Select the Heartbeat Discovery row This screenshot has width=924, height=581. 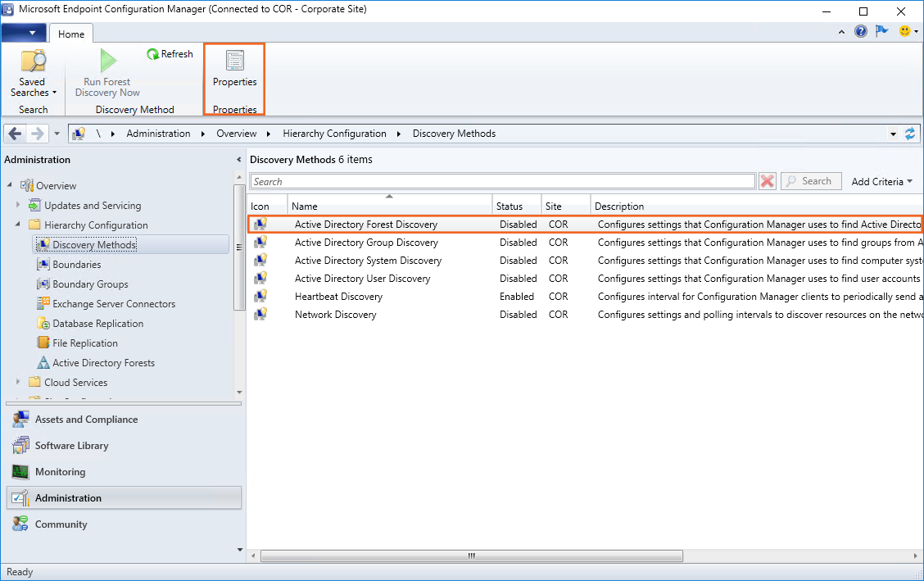[x=338, y=297]
